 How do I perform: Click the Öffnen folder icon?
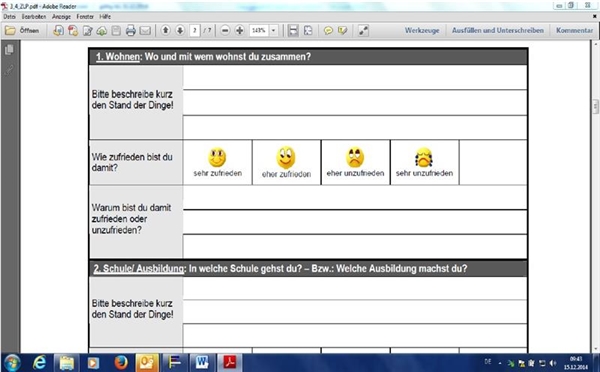click(10, 30)
